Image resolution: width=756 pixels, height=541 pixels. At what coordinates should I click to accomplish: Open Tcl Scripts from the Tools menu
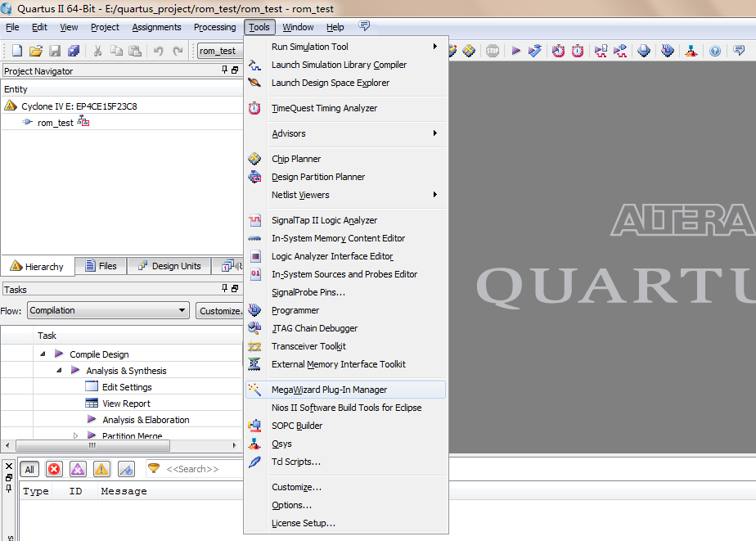pyautogui.click(x=346, y=462)
